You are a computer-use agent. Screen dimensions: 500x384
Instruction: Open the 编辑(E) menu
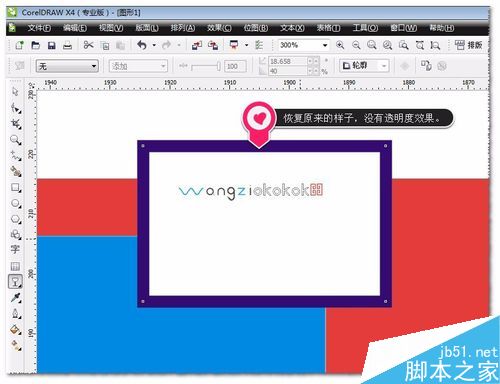[75, 28]
